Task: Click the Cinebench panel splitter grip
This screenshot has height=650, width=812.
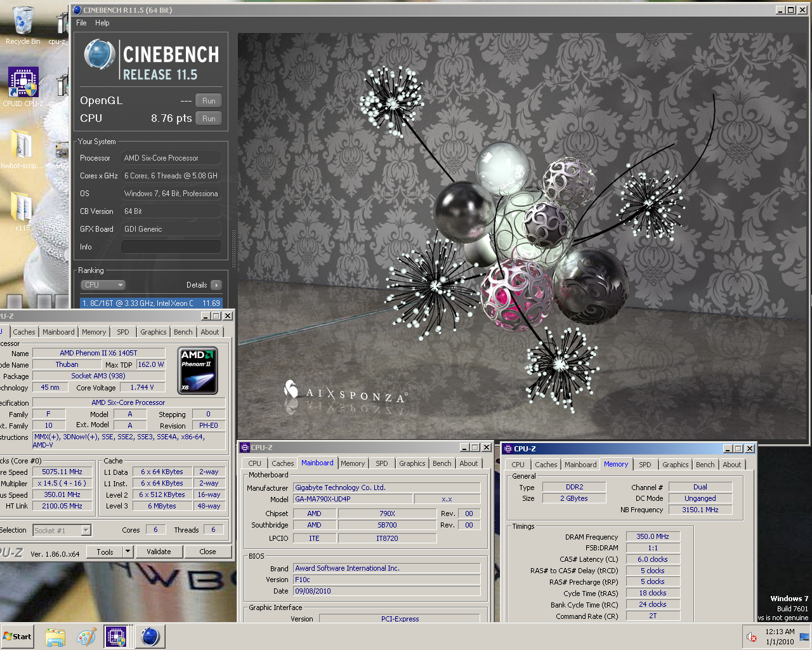Action: [233, 249]
